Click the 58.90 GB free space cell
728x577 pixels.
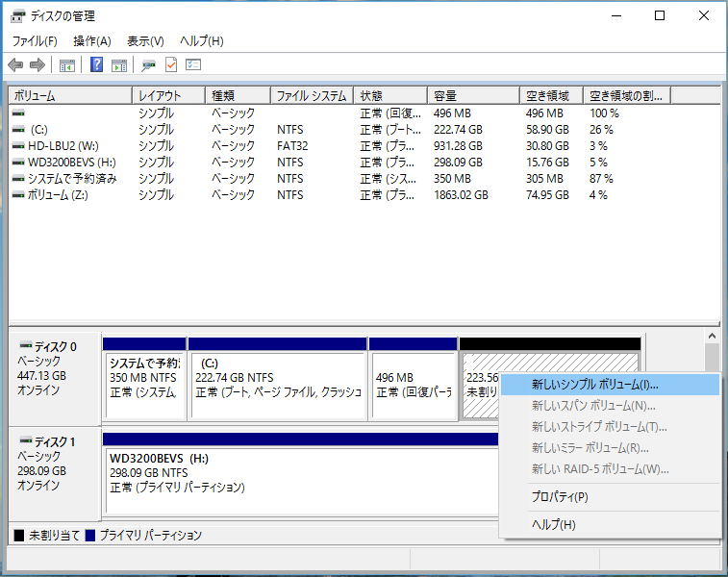(547, 130)
